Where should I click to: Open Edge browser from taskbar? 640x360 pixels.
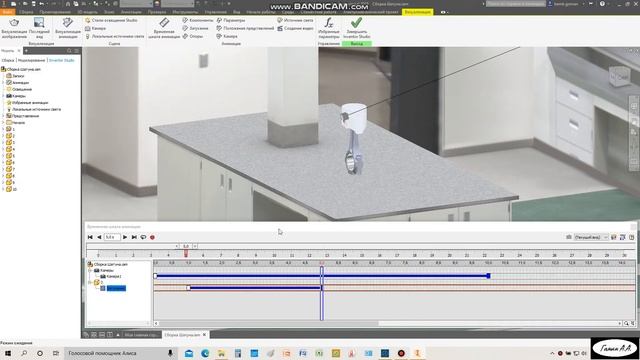[x=205, y=353]
